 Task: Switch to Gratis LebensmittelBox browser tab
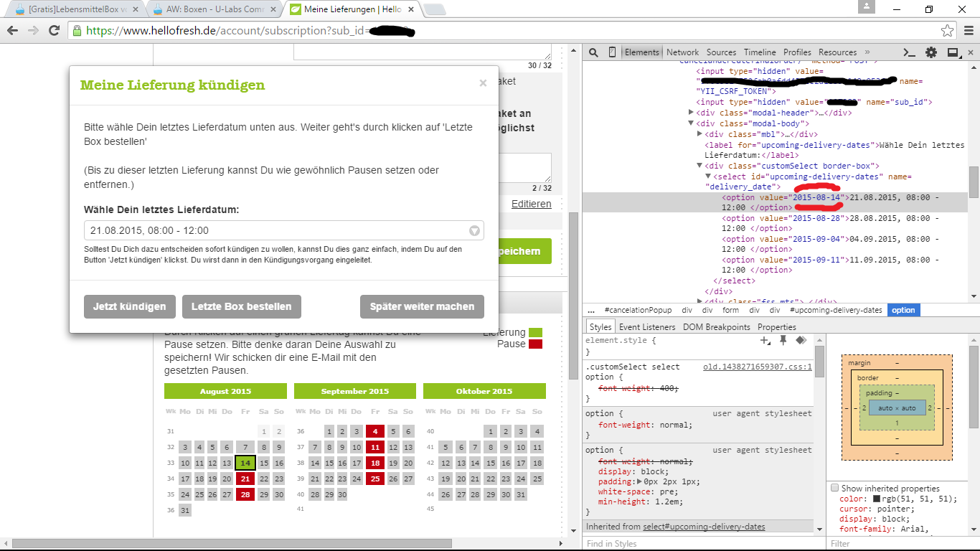77,10
